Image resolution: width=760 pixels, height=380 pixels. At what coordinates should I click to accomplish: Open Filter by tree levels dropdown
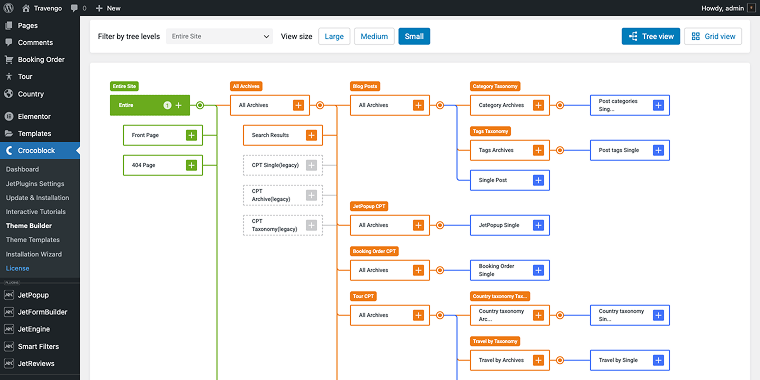[220, 36]
